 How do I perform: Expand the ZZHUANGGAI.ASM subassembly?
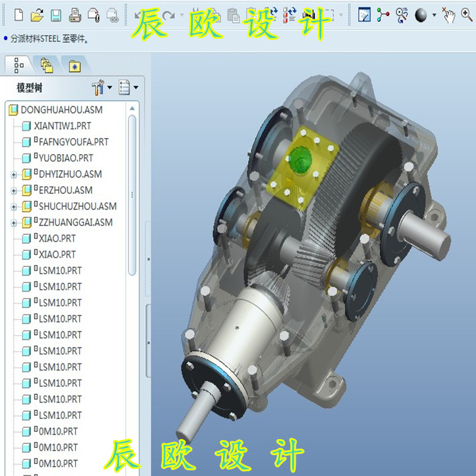pos(14,223)
